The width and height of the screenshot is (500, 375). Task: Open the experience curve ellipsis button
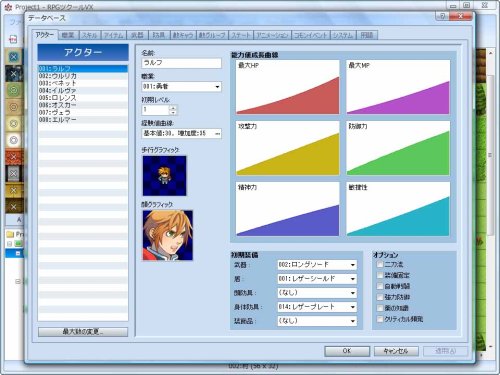pyautogui.click(x=217, y=134)
